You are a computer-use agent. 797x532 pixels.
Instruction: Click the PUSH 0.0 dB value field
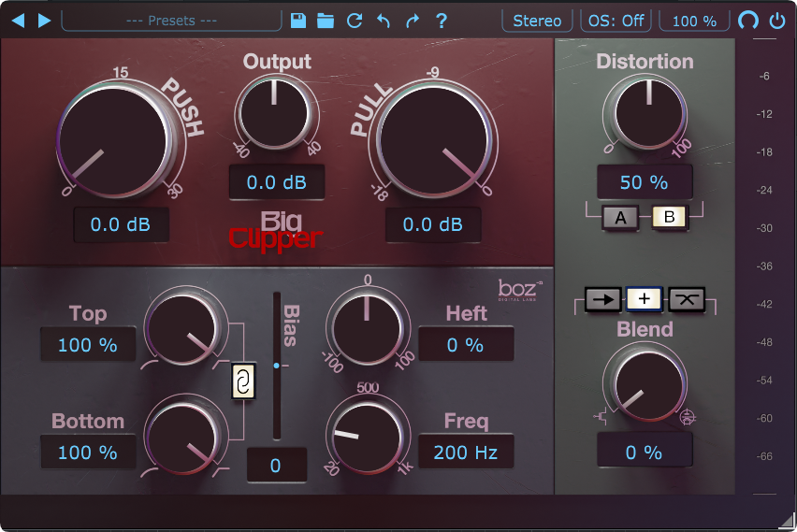[121, 224]
